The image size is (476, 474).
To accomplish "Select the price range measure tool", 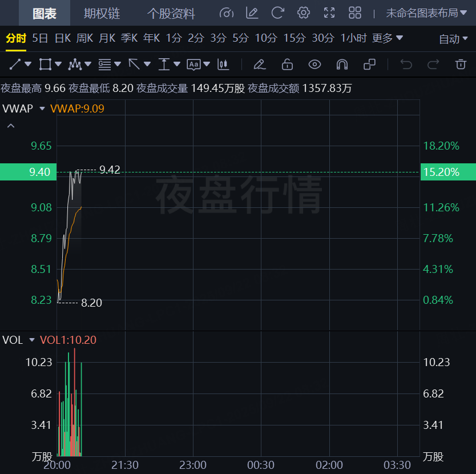I will (164, 64).
